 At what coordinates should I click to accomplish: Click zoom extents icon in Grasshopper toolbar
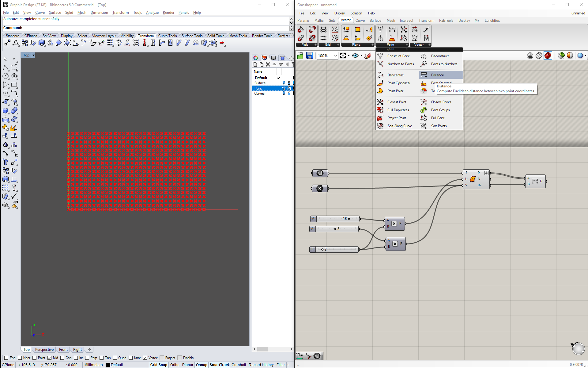point(343,56)
